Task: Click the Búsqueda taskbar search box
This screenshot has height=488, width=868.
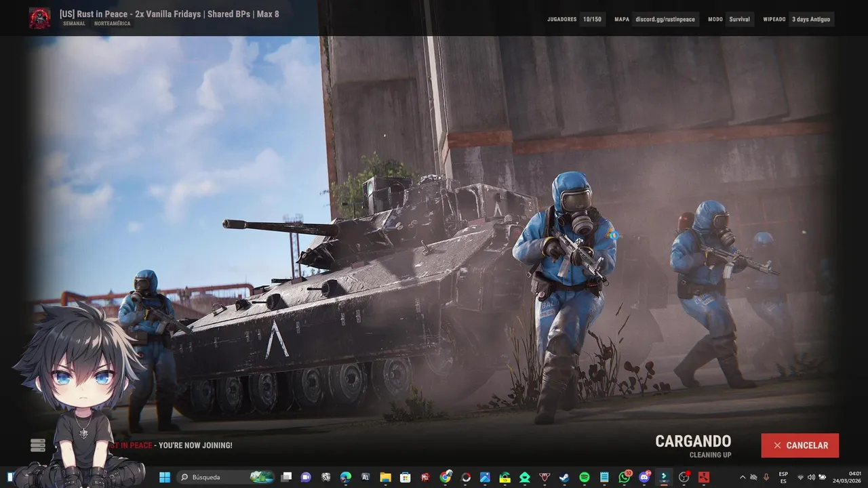Action: [x=226, y=477]
